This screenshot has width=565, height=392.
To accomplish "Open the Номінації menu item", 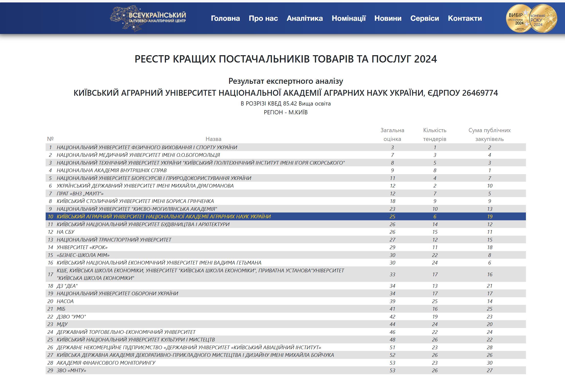I will pos(349,18).
